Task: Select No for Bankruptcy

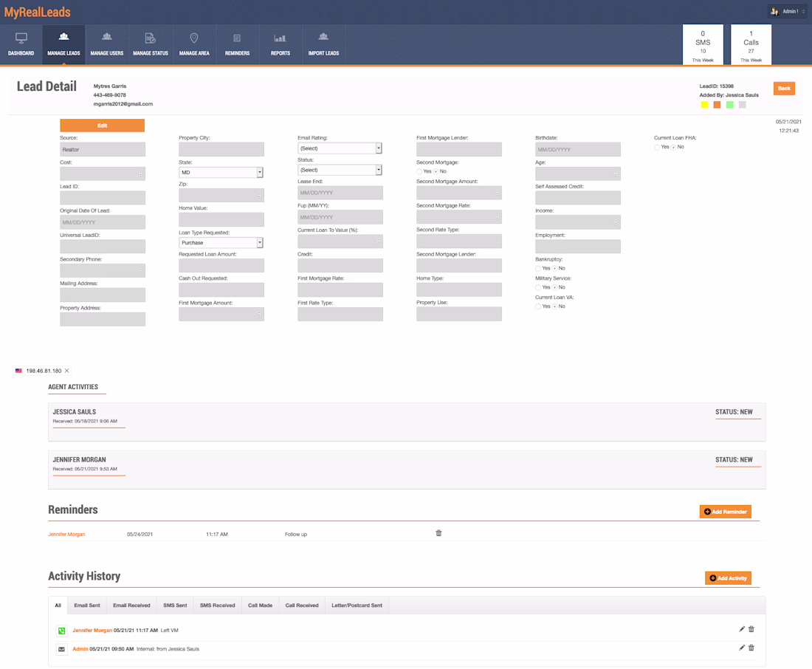Action: [x=554, y=269]
